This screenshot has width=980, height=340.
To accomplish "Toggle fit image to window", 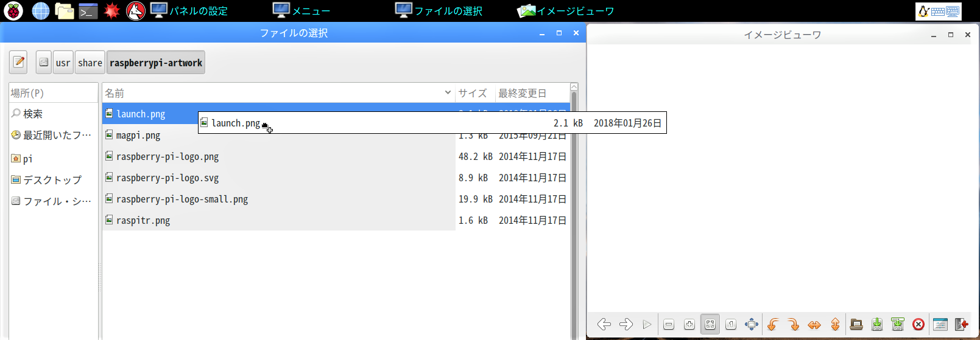I will click(x=710, y=324).
